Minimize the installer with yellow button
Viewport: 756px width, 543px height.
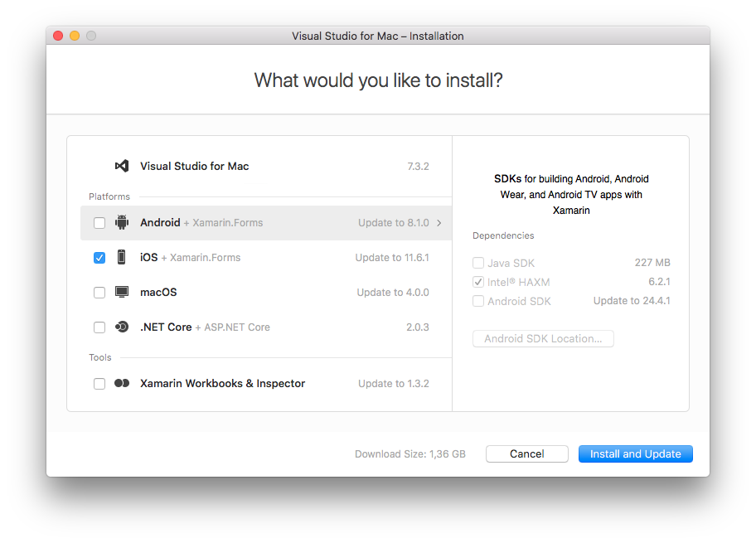pyautogui.click(x=75, y=36)
